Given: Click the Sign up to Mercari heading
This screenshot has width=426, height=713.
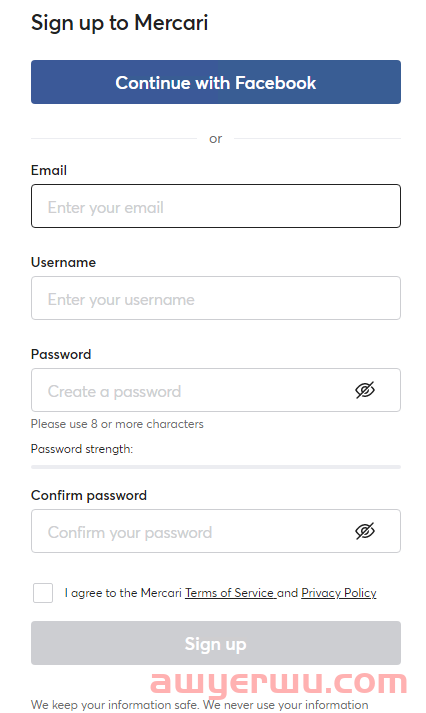Looking at the screenshot, I should [119, 23].
